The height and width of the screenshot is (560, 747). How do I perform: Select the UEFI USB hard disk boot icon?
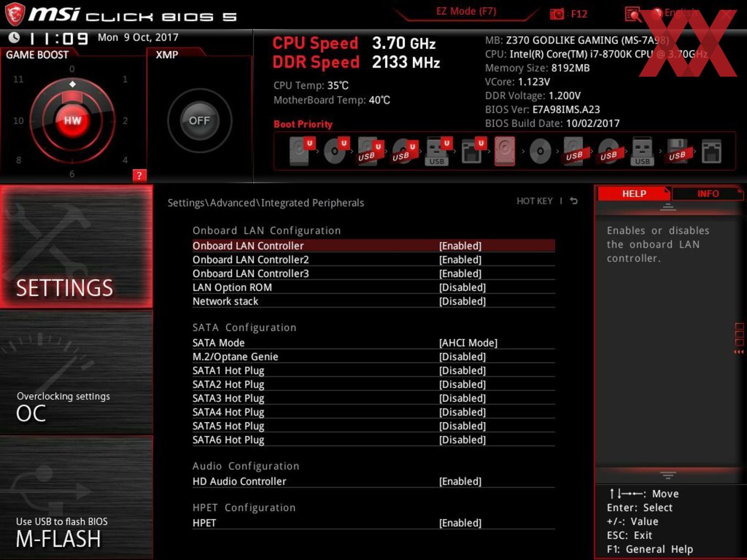[x=369, y=151]
